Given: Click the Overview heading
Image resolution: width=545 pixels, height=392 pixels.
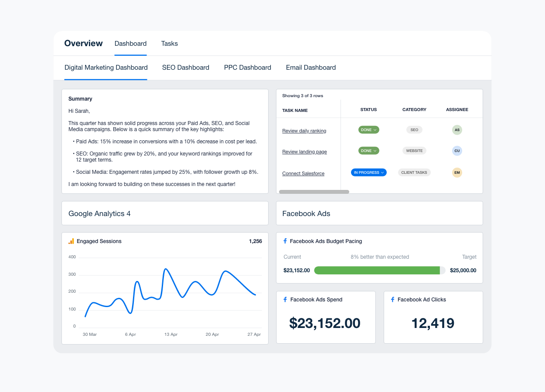Looking at the screenshot, I should tap(83, 44).
